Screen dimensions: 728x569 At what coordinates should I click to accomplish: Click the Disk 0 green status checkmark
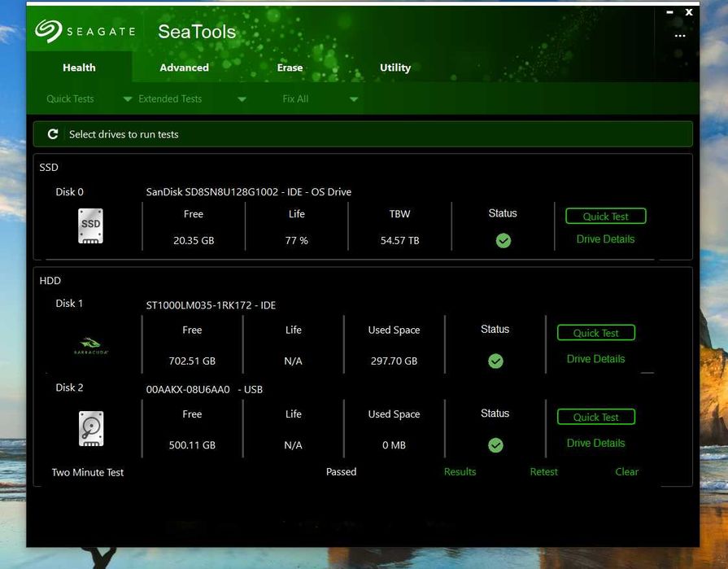(x=503, y=241)
